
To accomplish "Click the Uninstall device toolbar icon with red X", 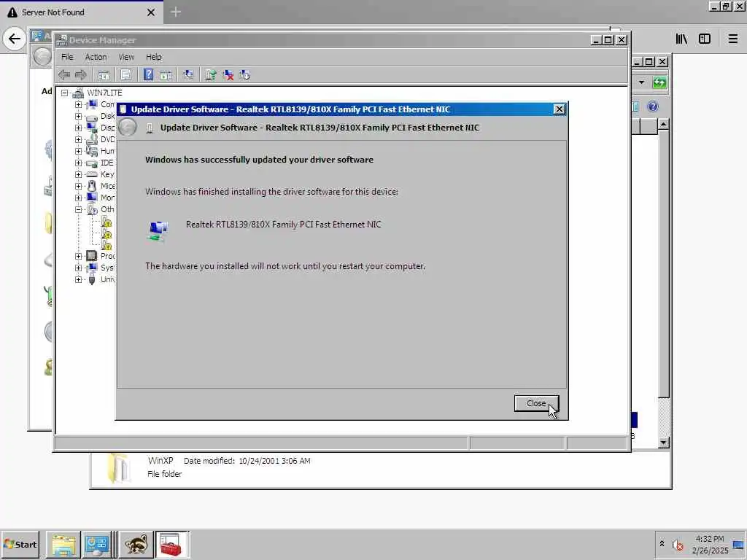I will [228, 75].
